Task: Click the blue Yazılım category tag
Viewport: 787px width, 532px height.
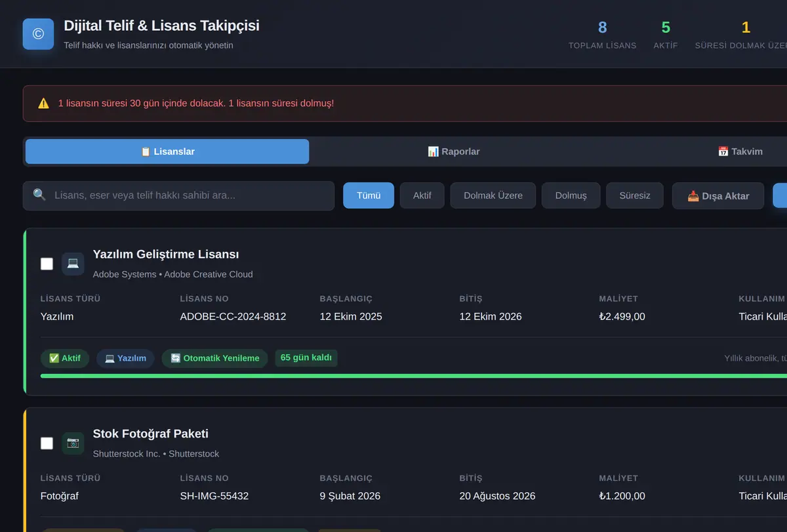Action: point(125,358)
